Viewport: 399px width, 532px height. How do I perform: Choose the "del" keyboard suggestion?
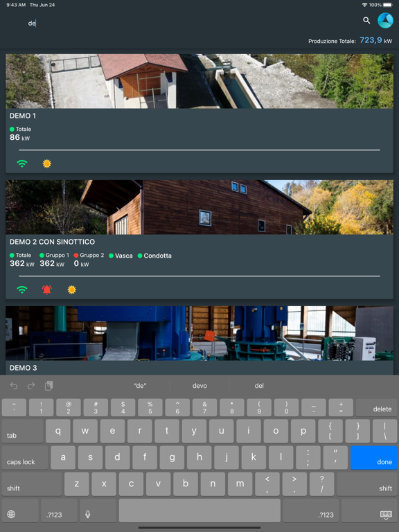click(x=259, y=386)
